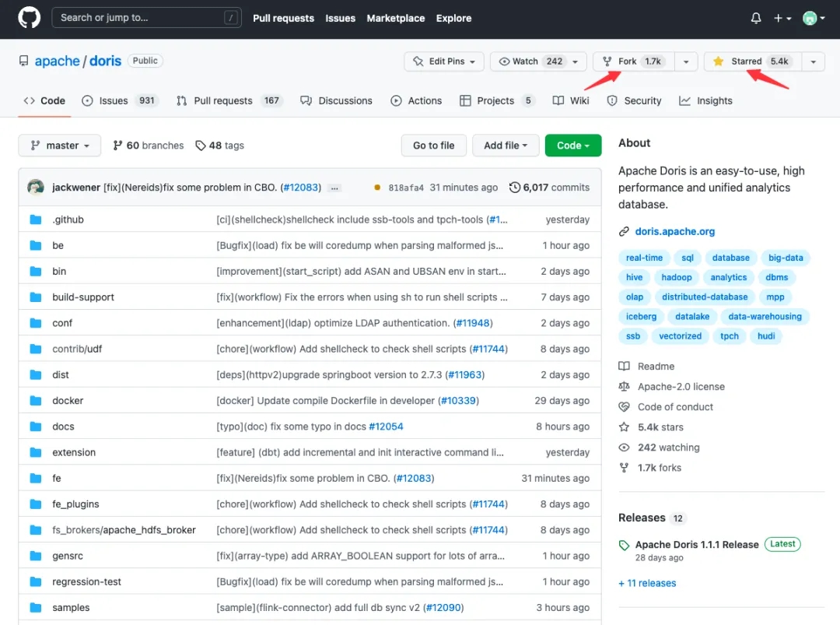Click the tag icon for Apache Doris 1.1.1 Release
The image size is (840, 625).
[624, 545]
